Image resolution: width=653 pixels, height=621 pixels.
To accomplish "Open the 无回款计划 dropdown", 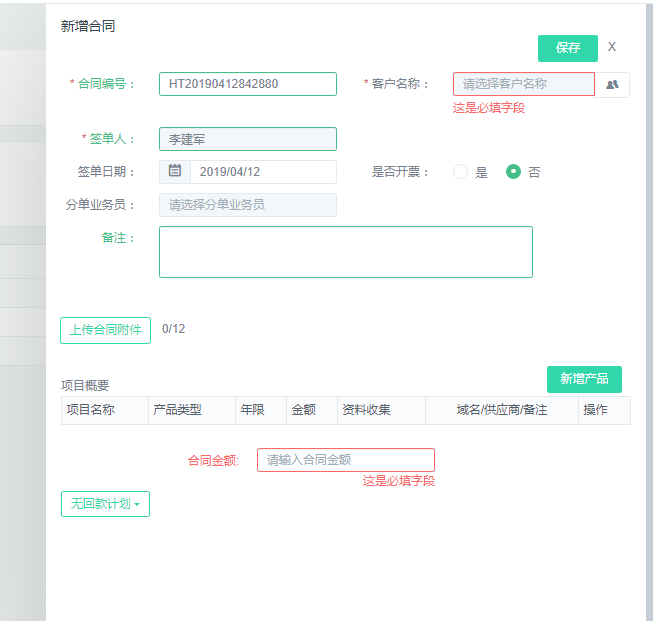I will coord(105,504).
